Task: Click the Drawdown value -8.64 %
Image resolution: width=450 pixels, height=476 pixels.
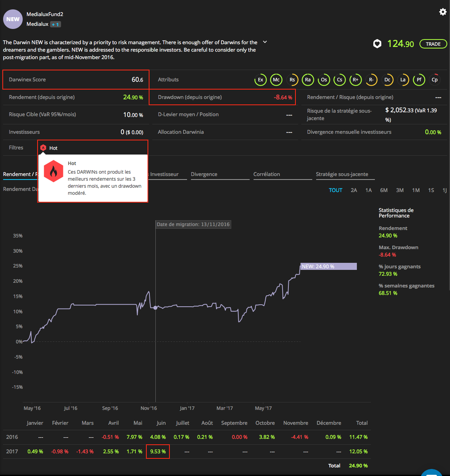Action: (283, 97)
